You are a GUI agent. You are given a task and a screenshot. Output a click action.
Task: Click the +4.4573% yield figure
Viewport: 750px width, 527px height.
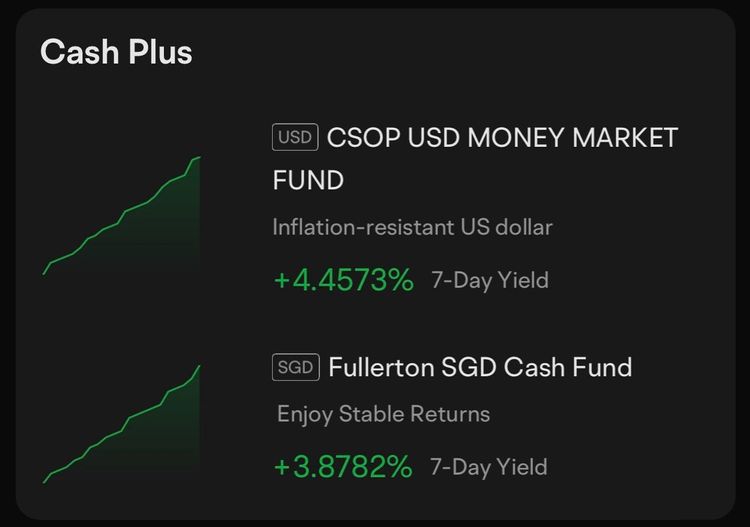(343, 280)
